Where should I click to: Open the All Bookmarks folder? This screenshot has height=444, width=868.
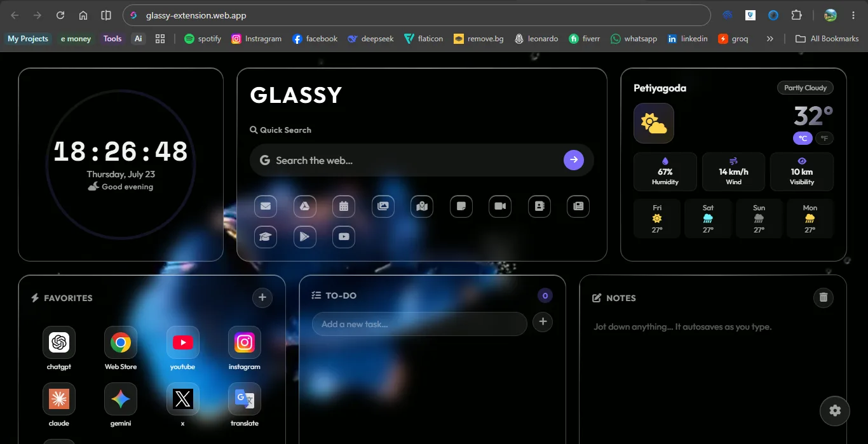827,39
